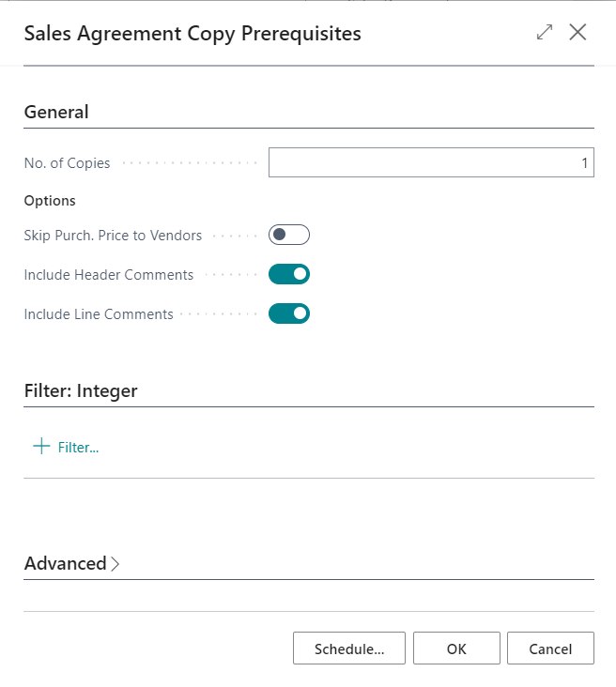Confirm with the OK button

456,649
